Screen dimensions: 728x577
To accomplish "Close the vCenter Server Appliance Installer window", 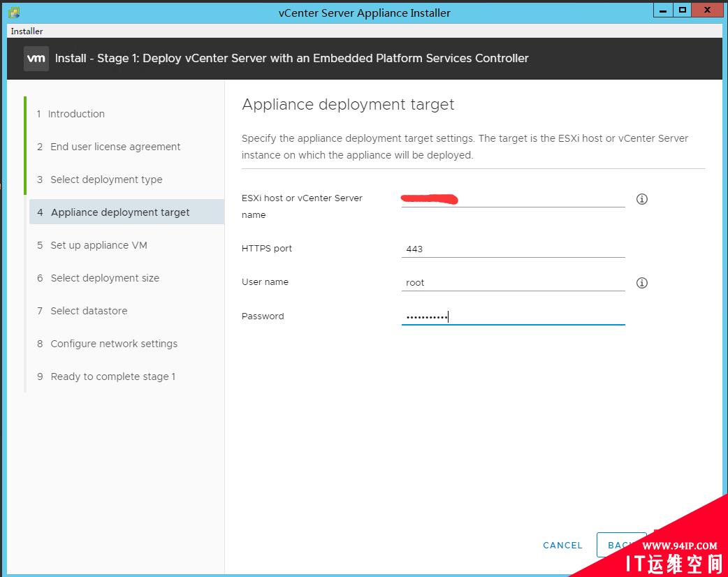I will [707, 10].
